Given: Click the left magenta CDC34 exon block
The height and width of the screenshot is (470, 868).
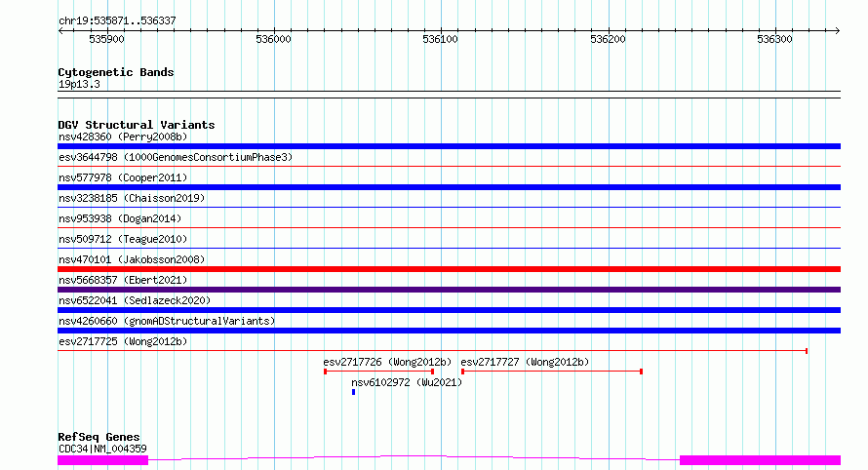Looking at the screenshot, I should pyautogui.click(x=103, y=460).
